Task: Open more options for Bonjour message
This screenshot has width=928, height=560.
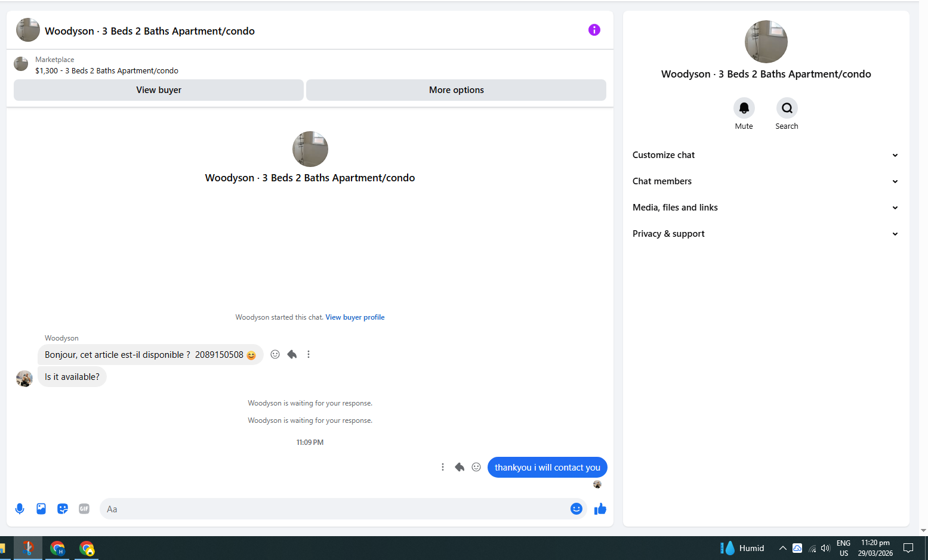Action: click(x=309, y=354)
